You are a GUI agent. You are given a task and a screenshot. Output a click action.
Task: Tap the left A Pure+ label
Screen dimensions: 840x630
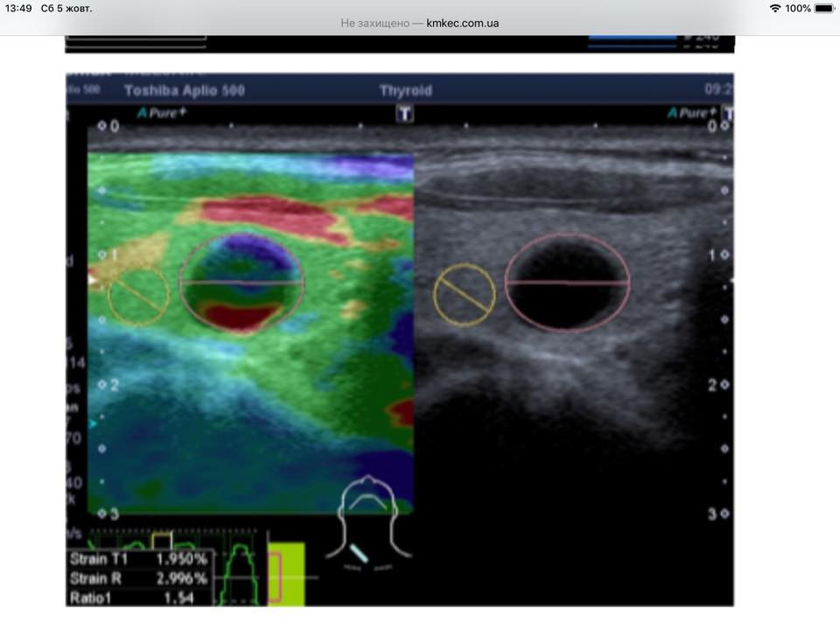162,113
